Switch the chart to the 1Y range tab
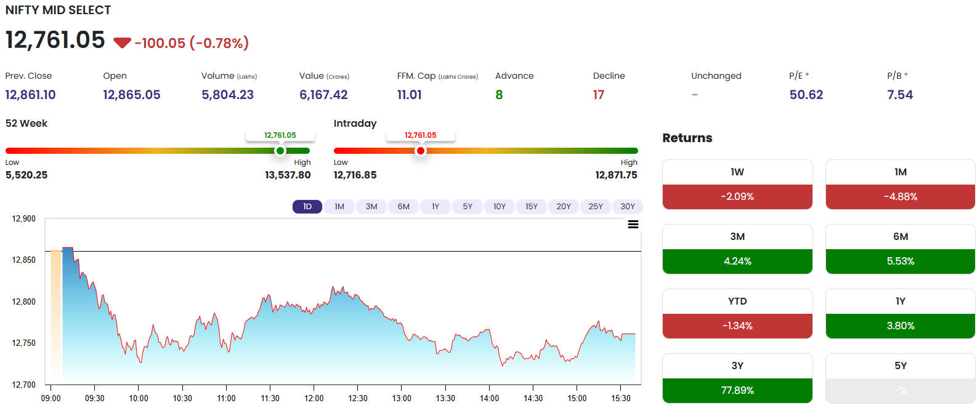Image resolution: width=980 pixels, height=411 pixels. [x=435, y=207]
